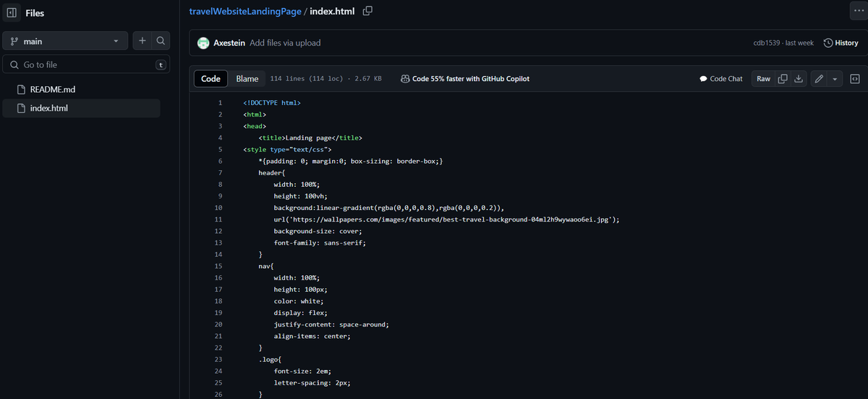Open commit cdb1539

(x=766, y=43)
